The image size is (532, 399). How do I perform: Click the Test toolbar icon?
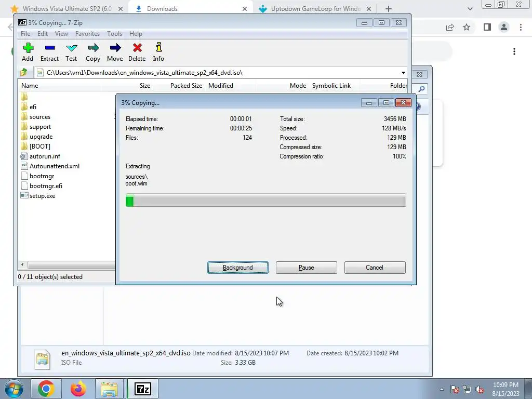(71, 48)
